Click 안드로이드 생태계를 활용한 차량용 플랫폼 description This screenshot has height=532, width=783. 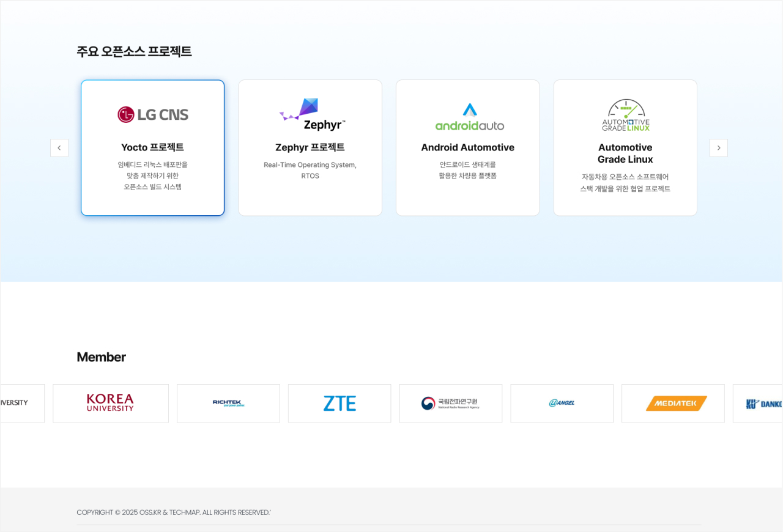tap(468, 171)
